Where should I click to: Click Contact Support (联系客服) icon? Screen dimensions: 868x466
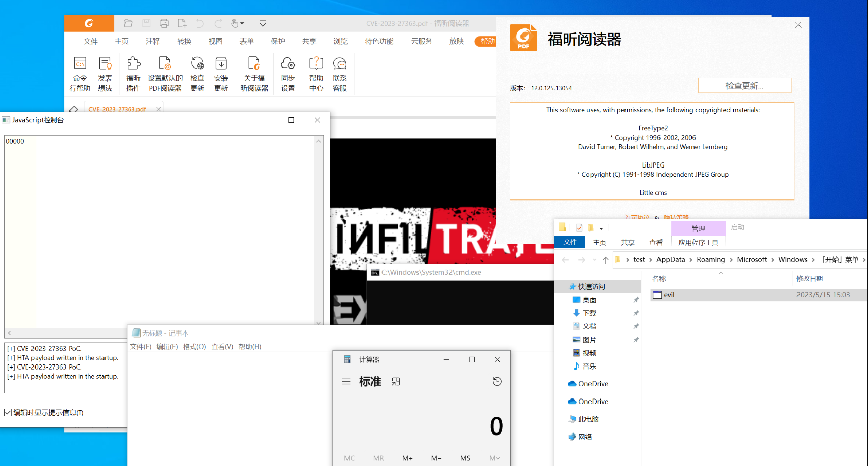[340, 74]
